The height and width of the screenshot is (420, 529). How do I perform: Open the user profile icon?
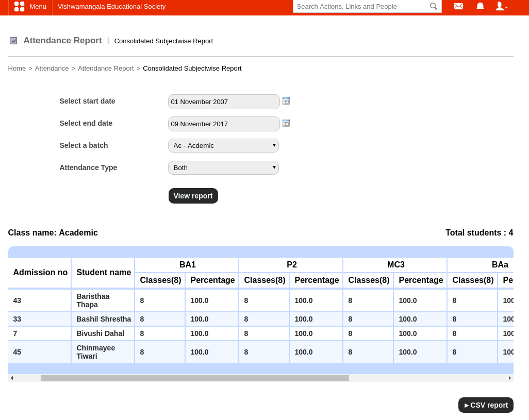pos(501,6)
